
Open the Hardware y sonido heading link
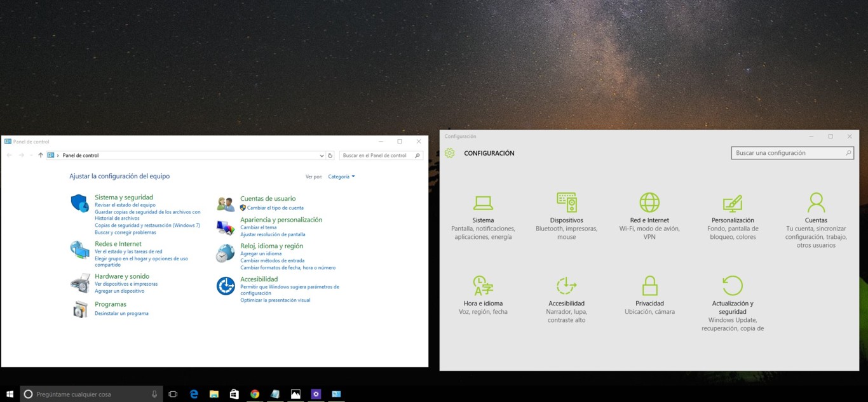[122, 276]
